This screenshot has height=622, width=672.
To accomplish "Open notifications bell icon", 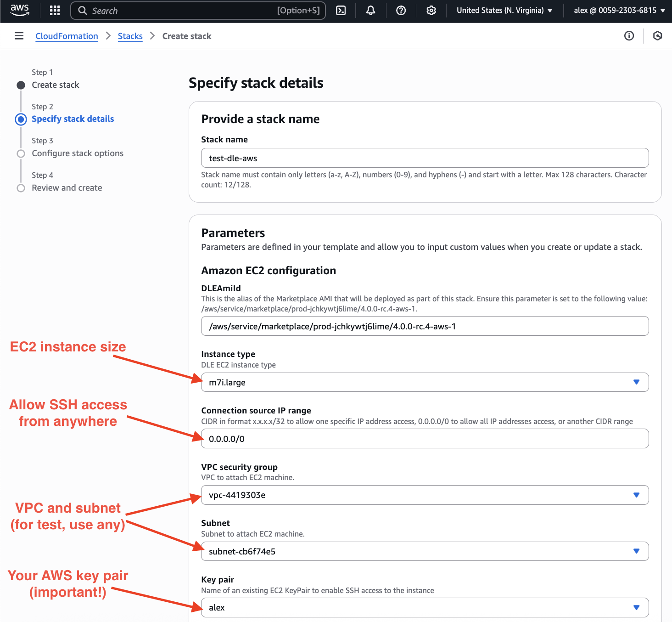I will [371, 11].
